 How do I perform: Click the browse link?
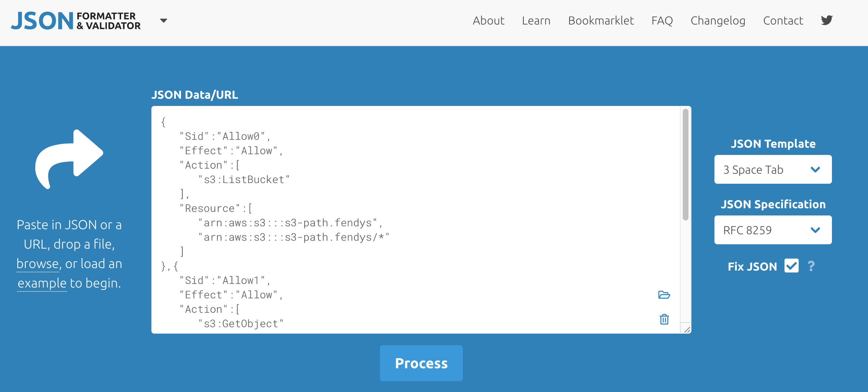click(37, 264)
